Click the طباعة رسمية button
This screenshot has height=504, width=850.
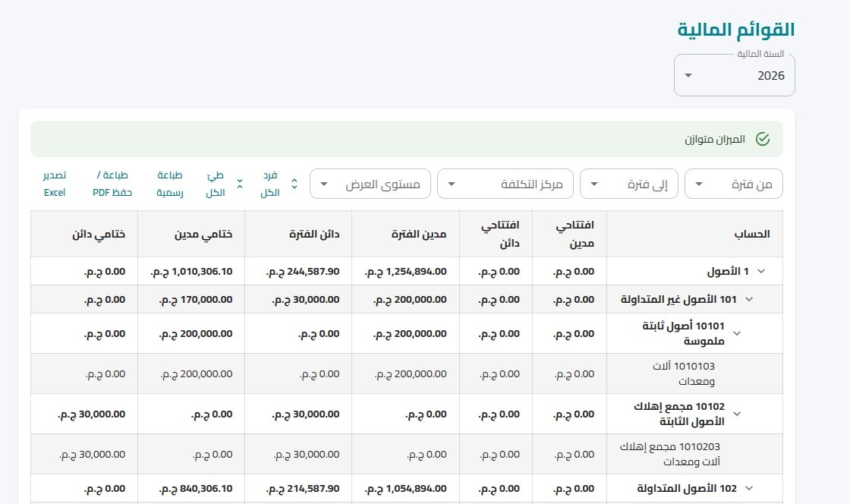(170, 184)
